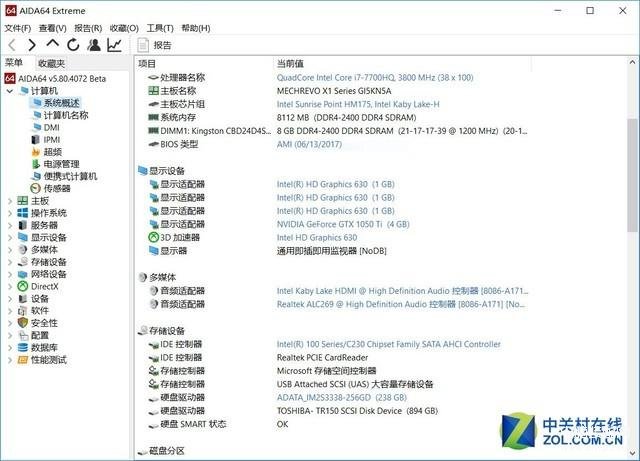Select the 硬盘 SMART 状态 row
Viewport: 640px width, 461px height.
(333, 424)
